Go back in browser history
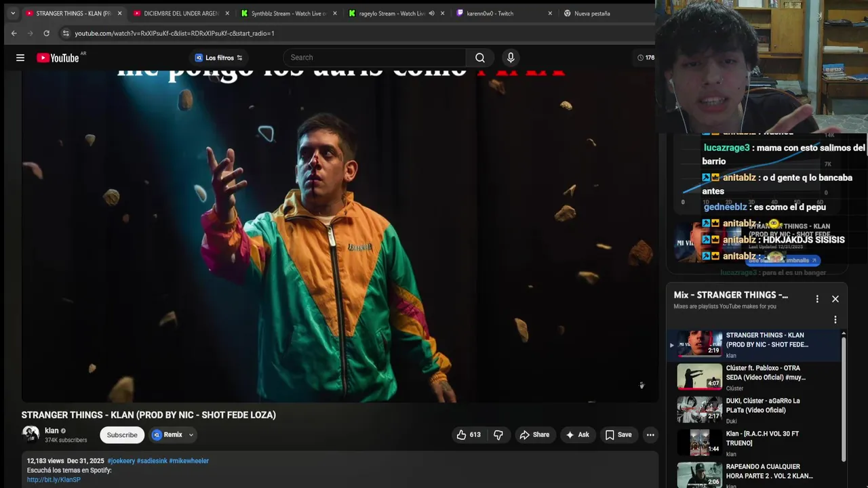The width and height of the screenshot is (868, 488). (x=14, y=33)
